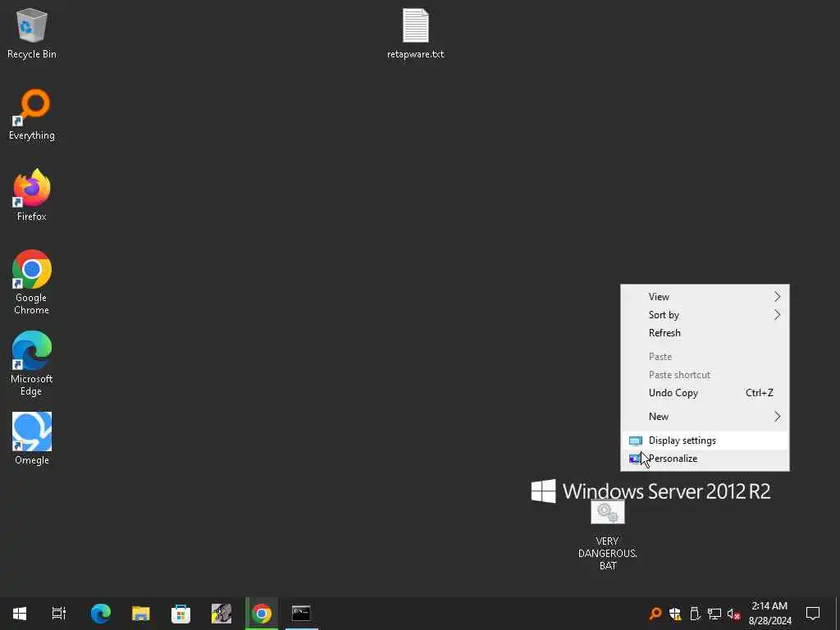Image resolution: width=840 pixels, height=630 pixels.
Task: Open Microsoft Store from the taskbar
Action: tap(181, 614)
